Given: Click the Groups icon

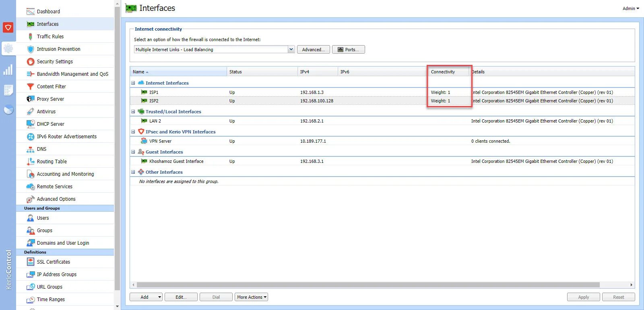Looking at the screenshot, I should pos(30,231).
